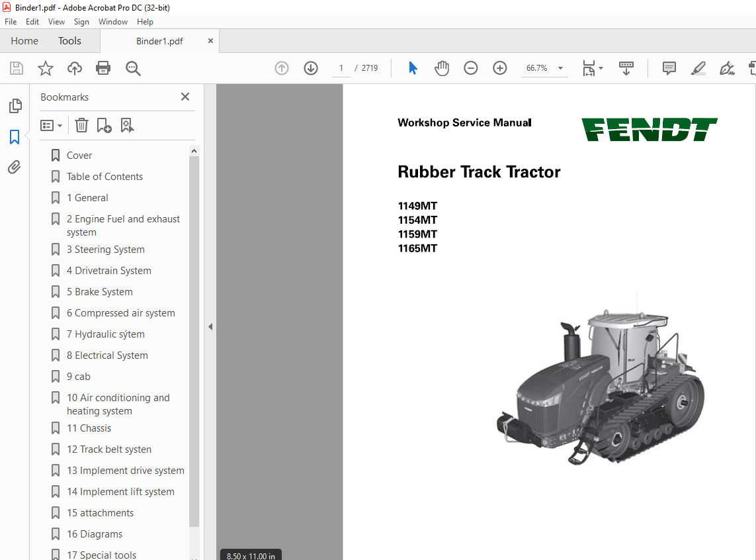This screenshot has width=756, height=560.
Task: Go to 13 Implement drive system bookmark
Action: tap(126, 471)
